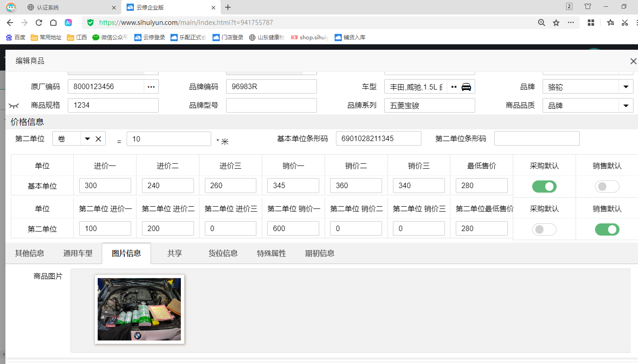Click the two-dots icon in the 车型 field
This screenshot has height=364, width=638.
(454, 87)
